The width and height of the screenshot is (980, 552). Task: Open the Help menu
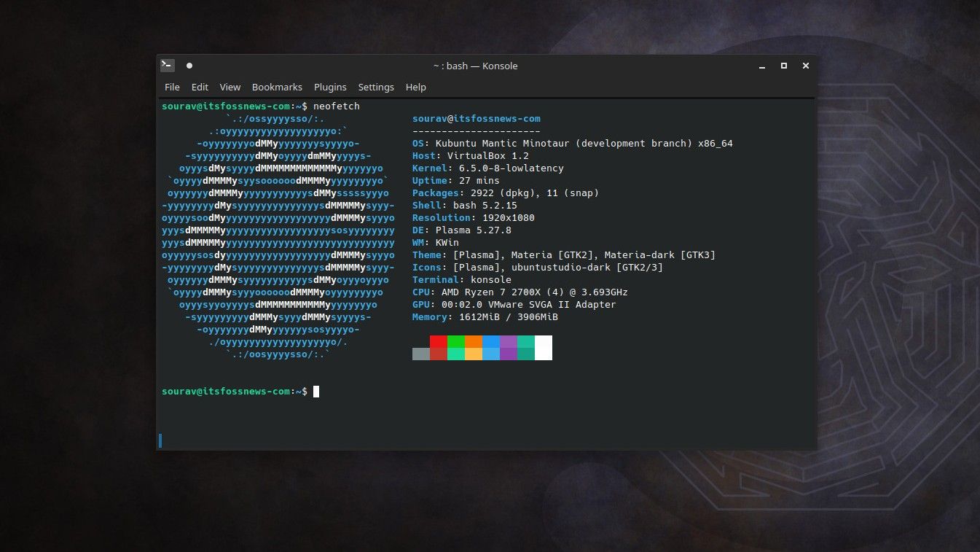pos(415,87)
